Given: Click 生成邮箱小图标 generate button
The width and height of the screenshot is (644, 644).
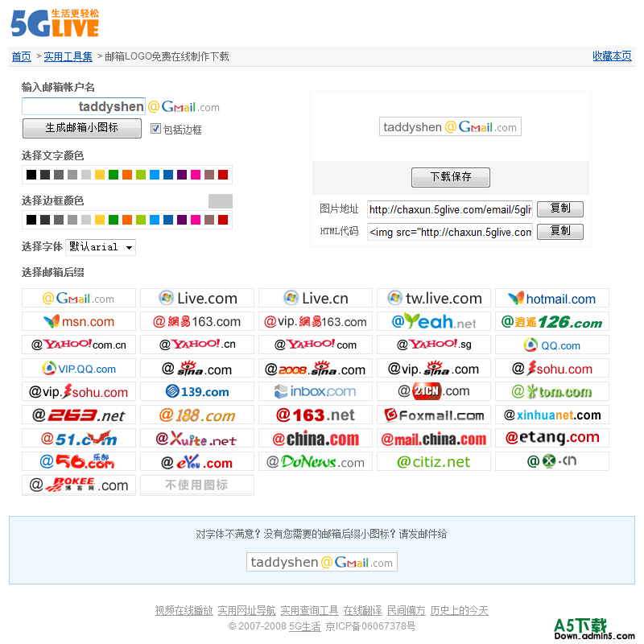Looking at the screenshot, I should tap(82, 128).
